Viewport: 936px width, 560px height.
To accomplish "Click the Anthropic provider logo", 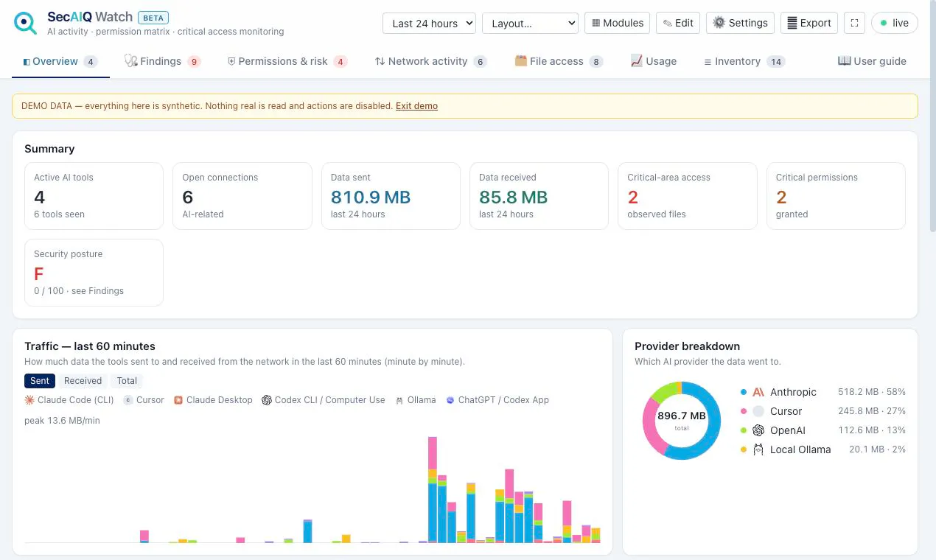I will [758, 392].
